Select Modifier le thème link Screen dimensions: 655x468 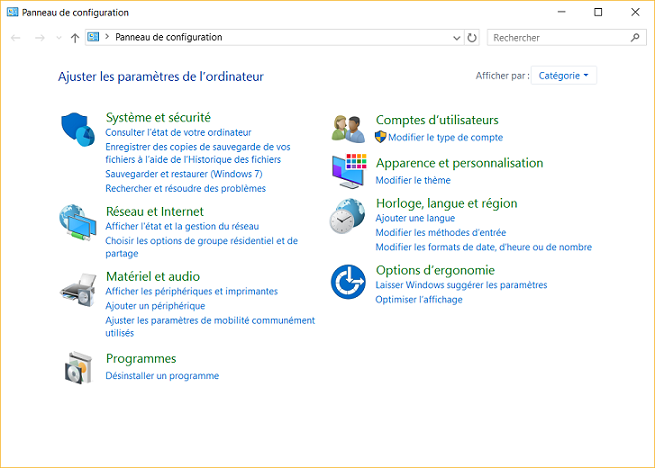[x=413, y=181]
